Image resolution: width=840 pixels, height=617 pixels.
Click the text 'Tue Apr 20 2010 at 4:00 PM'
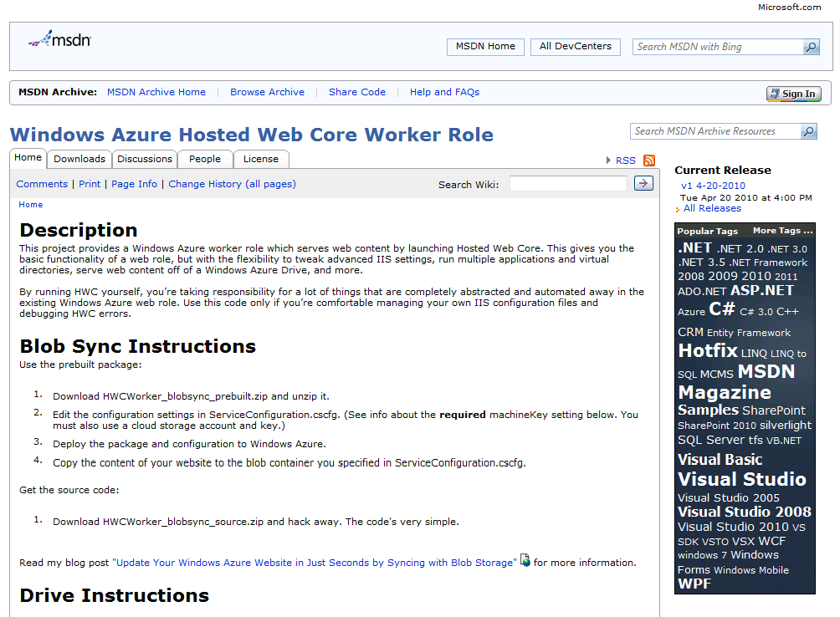click(745, 197)
